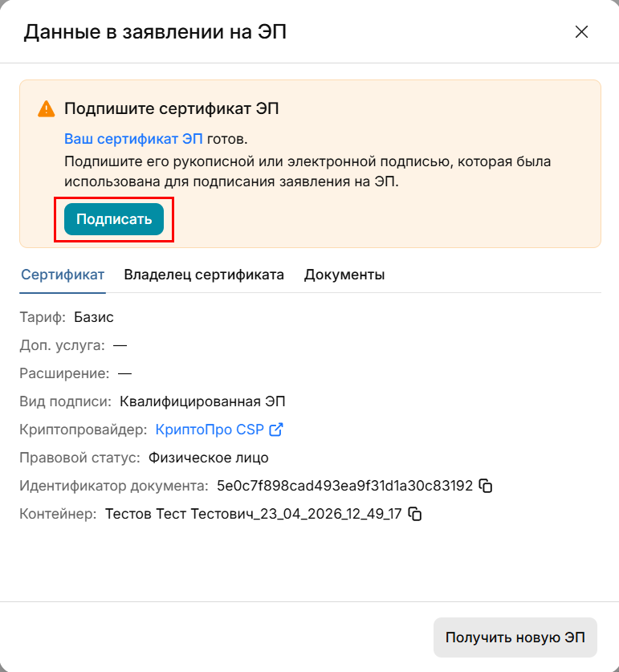Click the orange warning triangle icon
619x672 pixels.
coord(46,108)
